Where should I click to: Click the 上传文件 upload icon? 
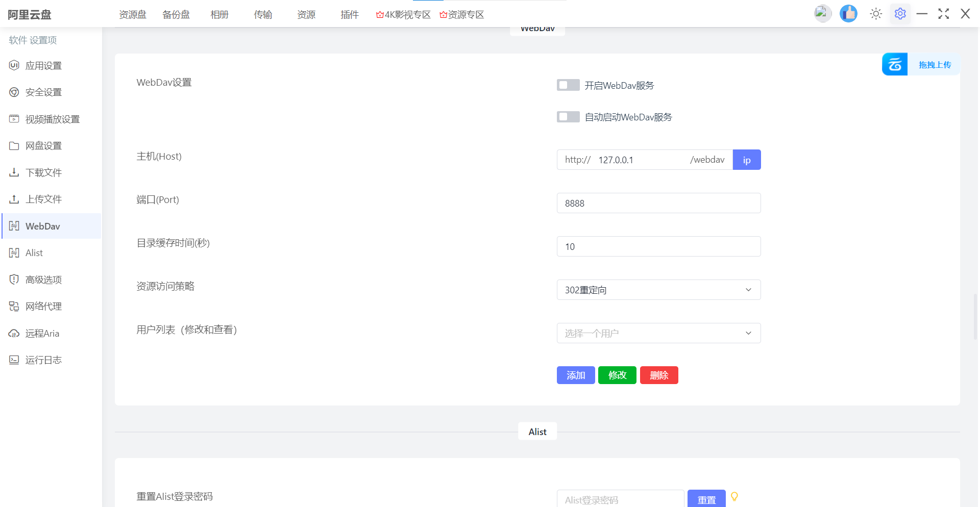14,199
